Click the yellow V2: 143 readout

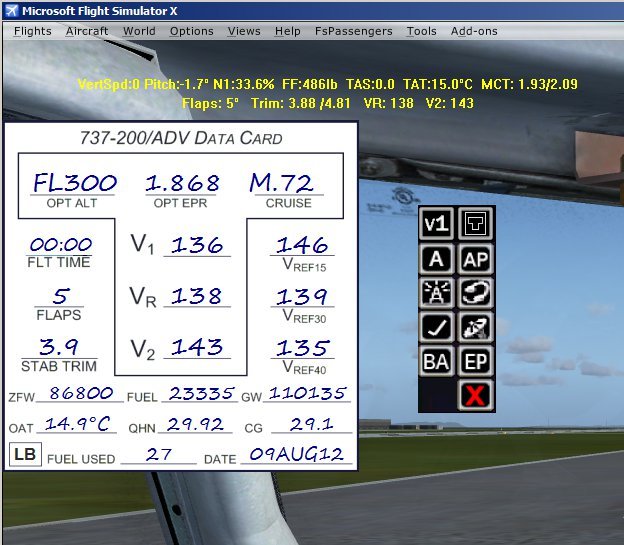[x=450, y=103]
